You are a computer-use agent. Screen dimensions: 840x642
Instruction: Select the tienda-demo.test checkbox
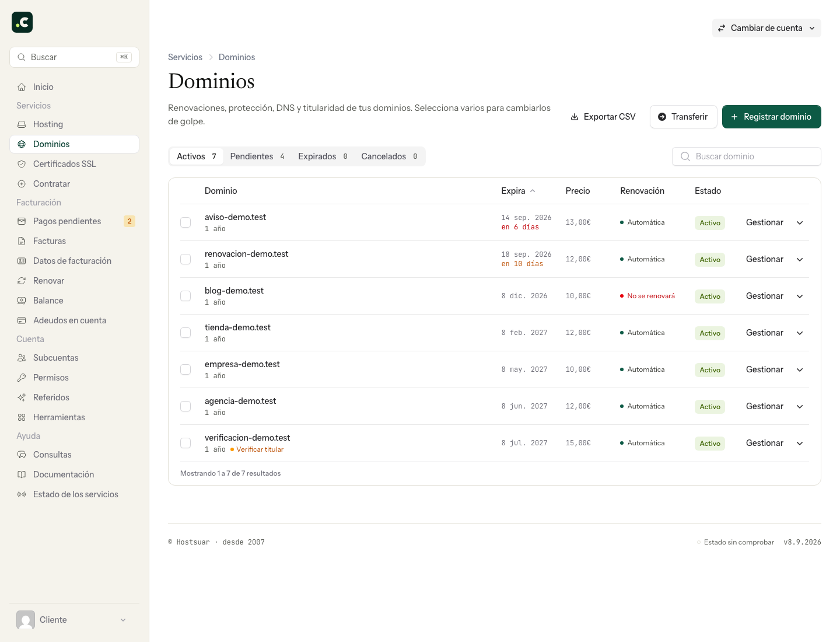[185, 333]
